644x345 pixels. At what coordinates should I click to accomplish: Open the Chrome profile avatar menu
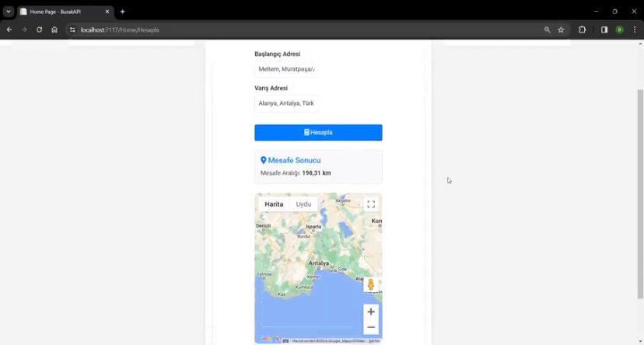pos(620,30)
